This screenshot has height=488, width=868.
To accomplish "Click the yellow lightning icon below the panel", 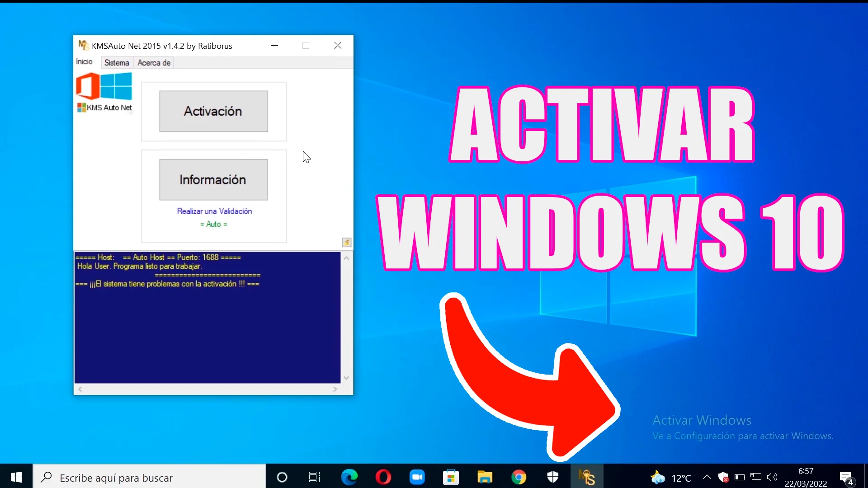I will tap(346, 243).
